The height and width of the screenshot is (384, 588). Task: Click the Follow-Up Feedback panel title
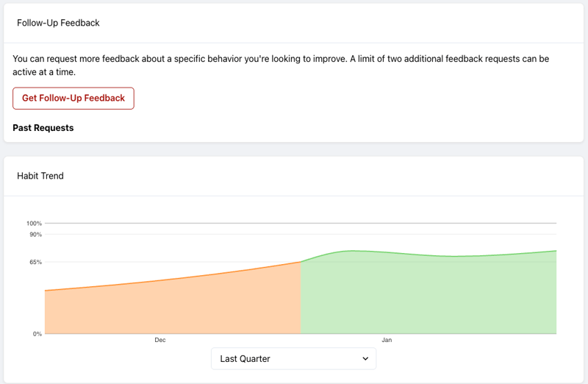(x=58, y=23)
